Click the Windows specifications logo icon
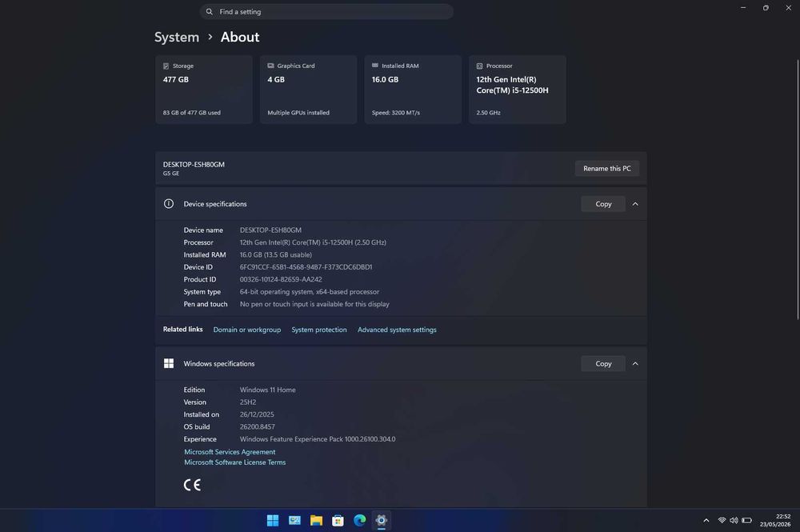This screenshot has height=532, width=800. click(x=169, y=363)
